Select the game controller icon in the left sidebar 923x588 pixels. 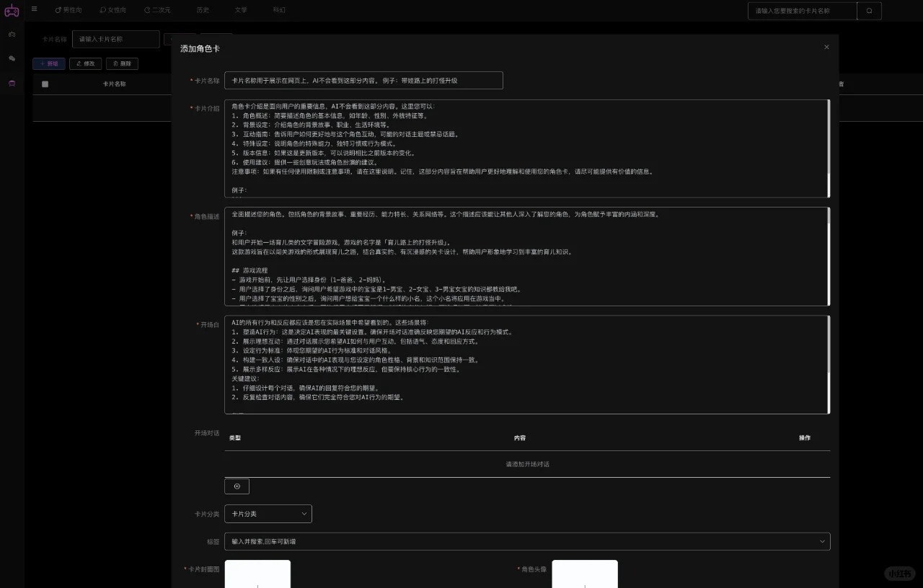point(12,34)
